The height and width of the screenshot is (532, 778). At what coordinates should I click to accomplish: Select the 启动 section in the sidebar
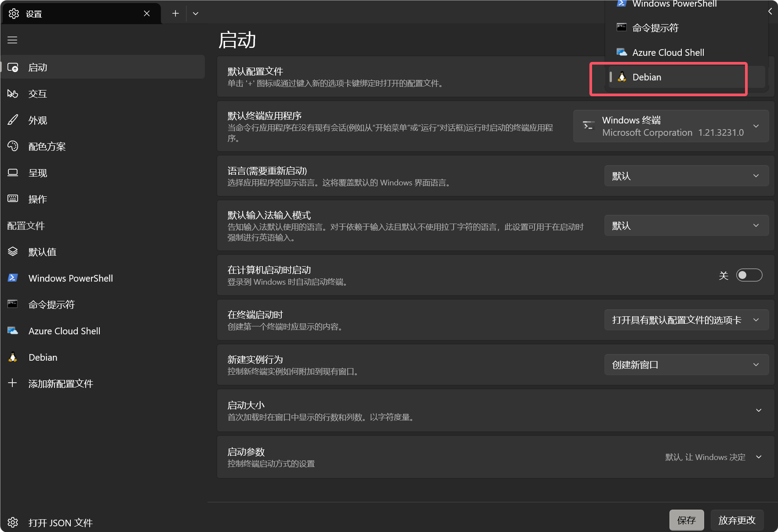click(38, 67)
